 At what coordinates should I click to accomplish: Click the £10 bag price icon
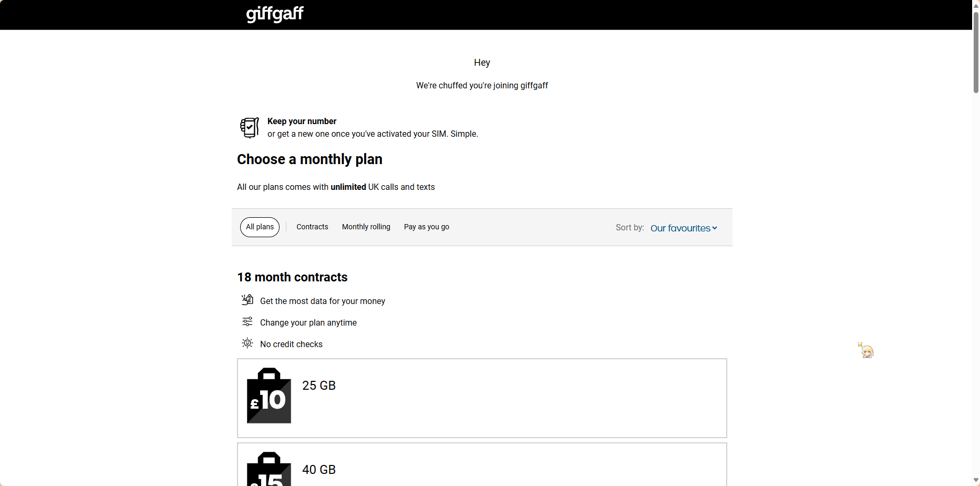click(x=269, y=396)
